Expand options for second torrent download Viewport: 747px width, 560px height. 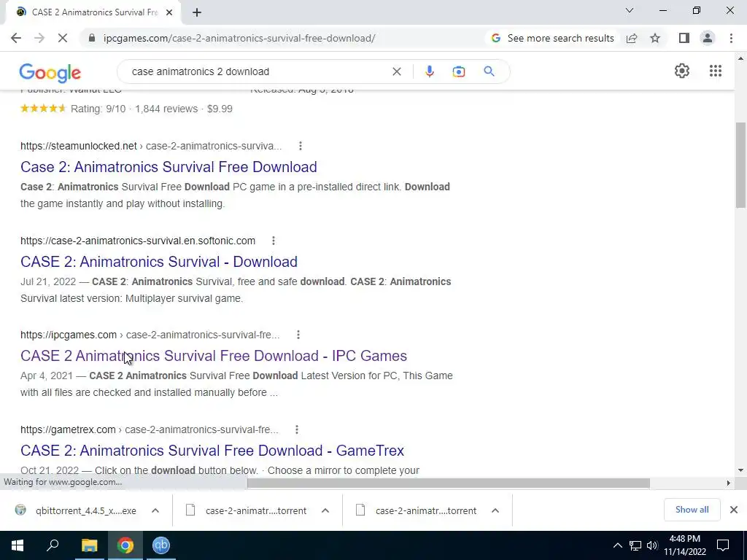click(495, 510)
